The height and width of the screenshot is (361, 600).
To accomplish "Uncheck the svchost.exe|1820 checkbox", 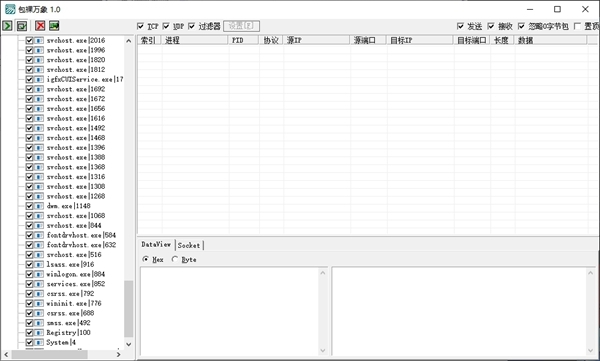I will (29, 60).
